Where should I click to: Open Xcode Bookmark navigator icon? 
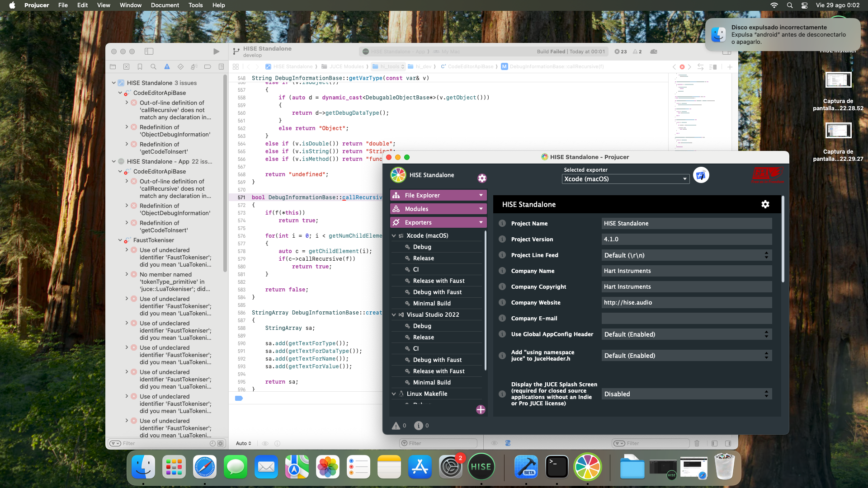140,67
